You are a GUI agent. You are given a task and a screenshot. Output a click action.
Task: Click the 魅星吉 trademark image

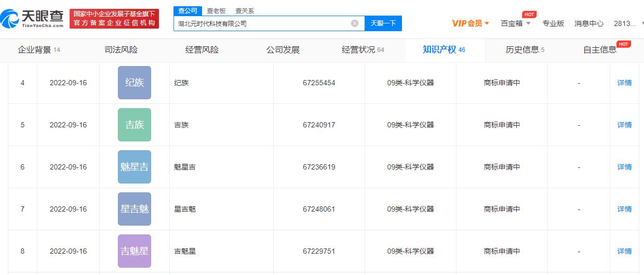[135, 167]
